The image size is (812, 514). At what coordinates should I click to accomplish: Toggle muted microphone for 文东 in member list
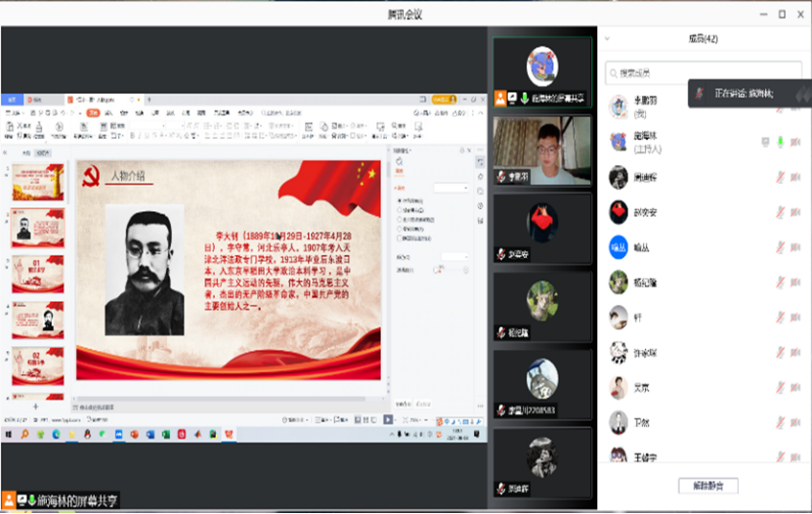(780, 388)
